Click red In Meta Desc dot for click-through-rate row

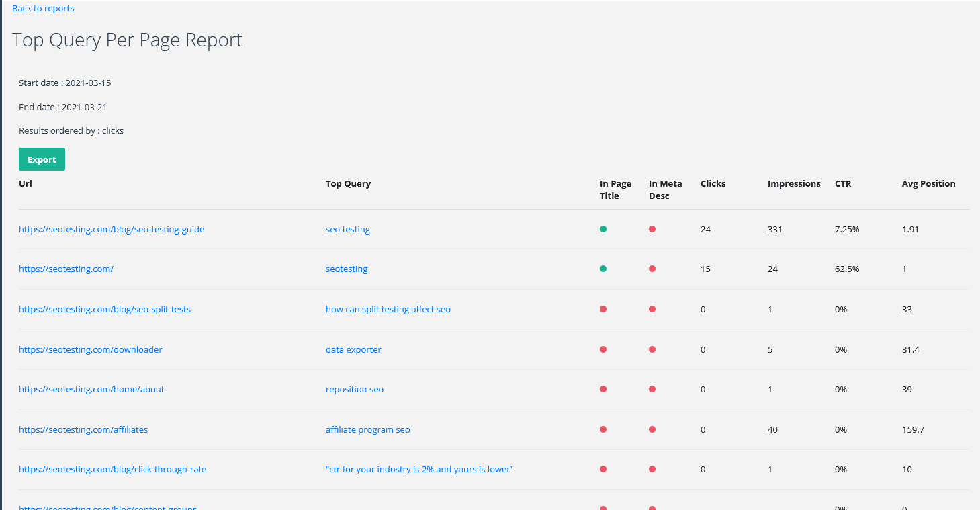pos(652,469)
